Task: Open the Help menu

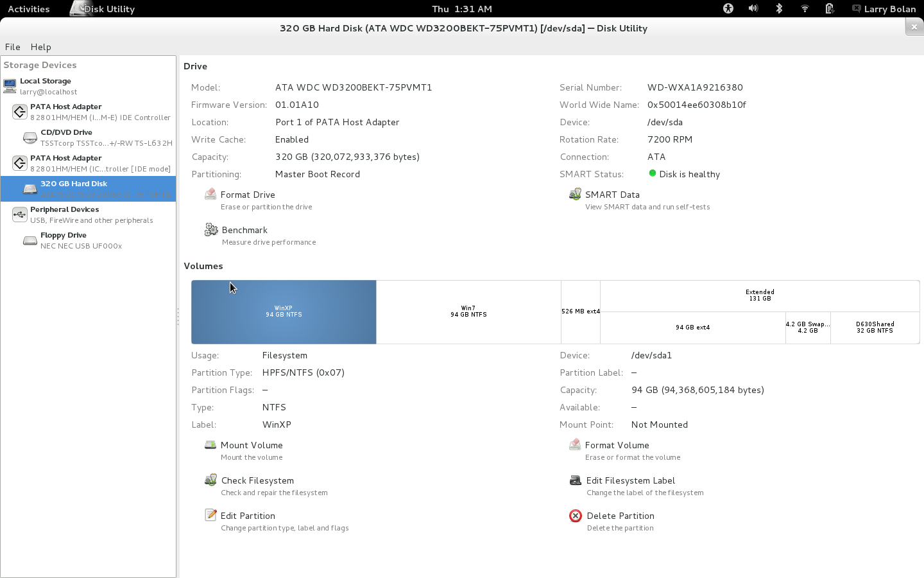Action: pyautogui.click(x=41, y=47)
